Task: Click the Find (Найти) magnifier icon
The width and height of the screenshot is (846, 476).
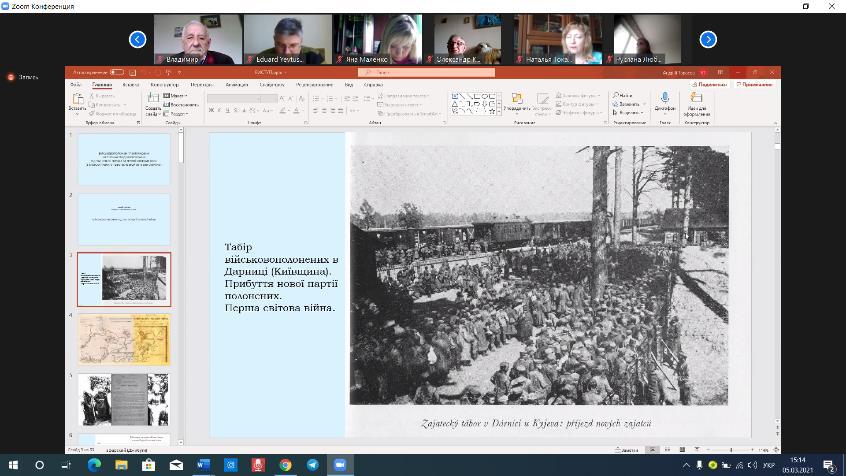Action: pyautogui.click(x=614, y=96)
